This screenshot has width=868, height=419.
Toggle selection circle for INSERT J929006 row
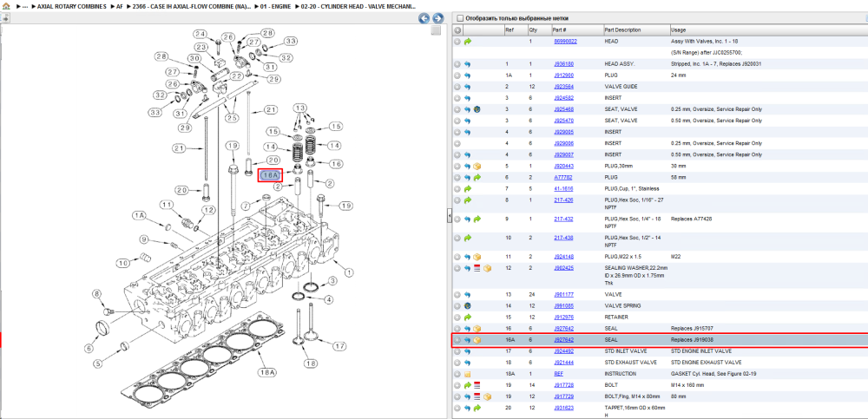click(x=457, y=143)
